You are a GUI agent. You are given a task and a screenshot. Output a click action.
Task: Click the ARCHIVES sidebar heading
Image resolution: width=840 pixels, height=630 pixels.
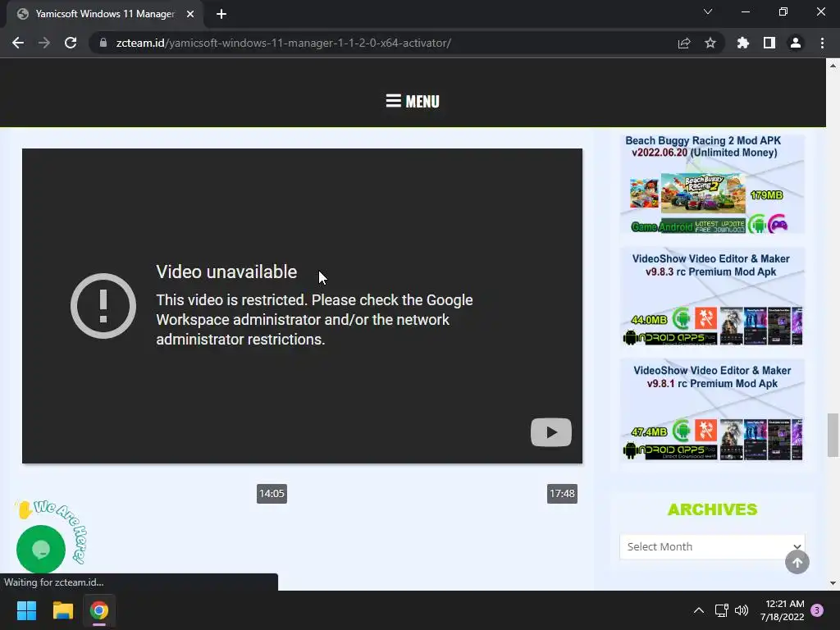[712, 509]
